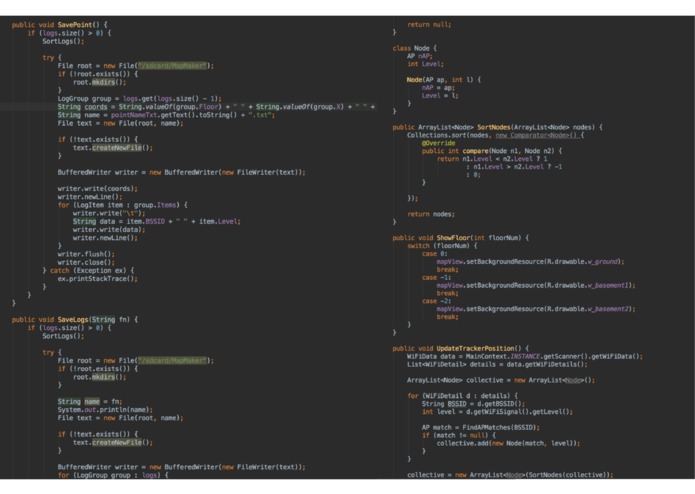Click the 'class Node' declaration
This screenshot has width=695, height=494.
click(414, 48)
